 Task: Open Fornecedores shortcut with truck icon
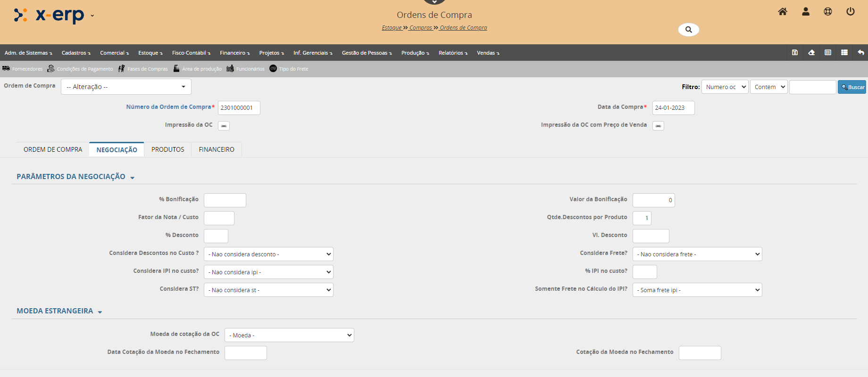tap(22, 69)
